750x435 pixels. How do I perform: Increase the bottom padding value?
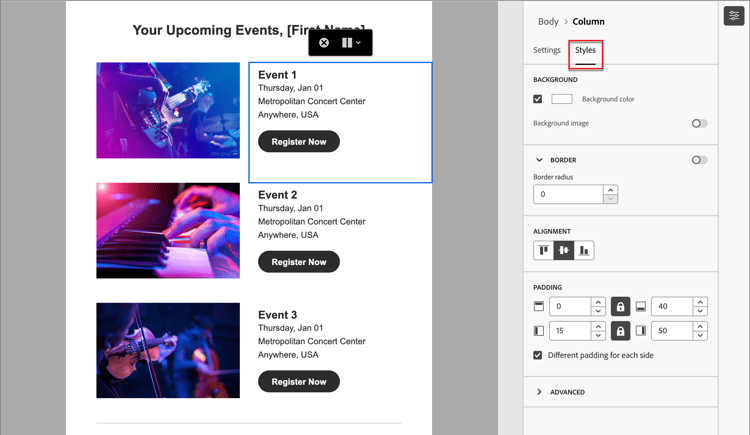point(700,302)
